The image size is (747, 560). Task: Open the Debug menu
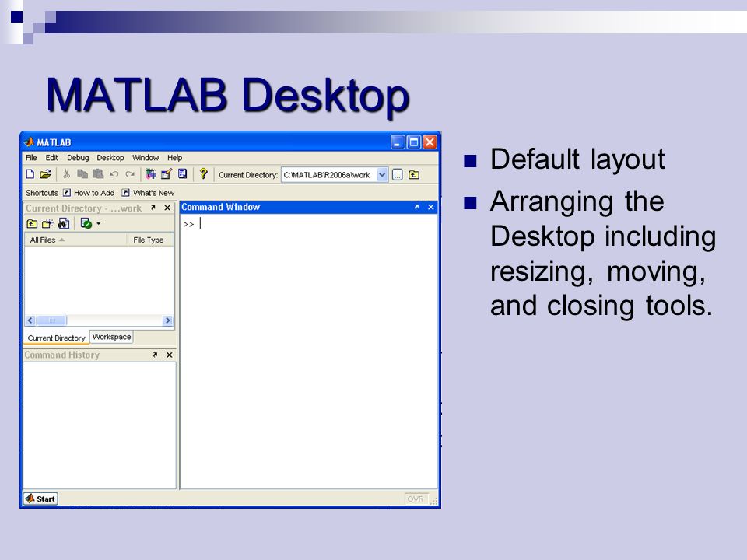tap(78, 158)
